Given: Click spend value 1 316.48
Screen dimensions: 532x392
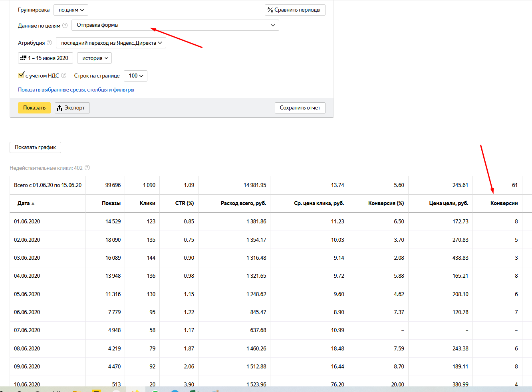Looking at the screenshot, I should (256, 258).
